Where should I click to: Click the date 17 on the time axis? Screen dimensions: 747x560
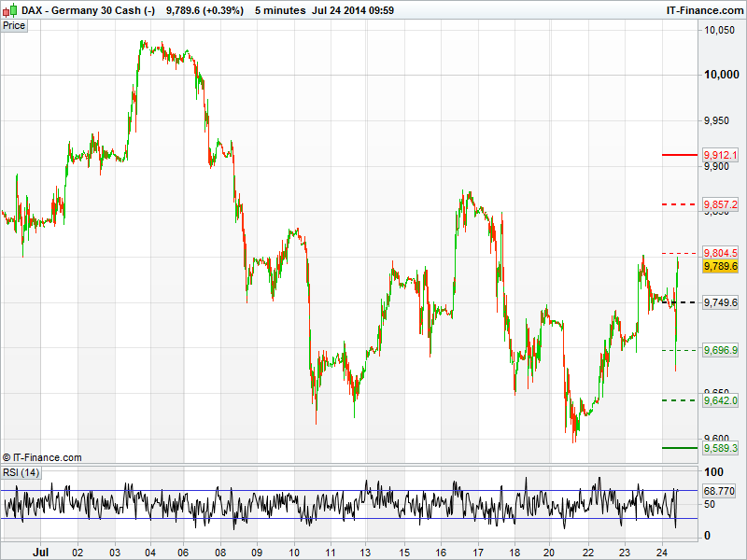tap(477, 552)
